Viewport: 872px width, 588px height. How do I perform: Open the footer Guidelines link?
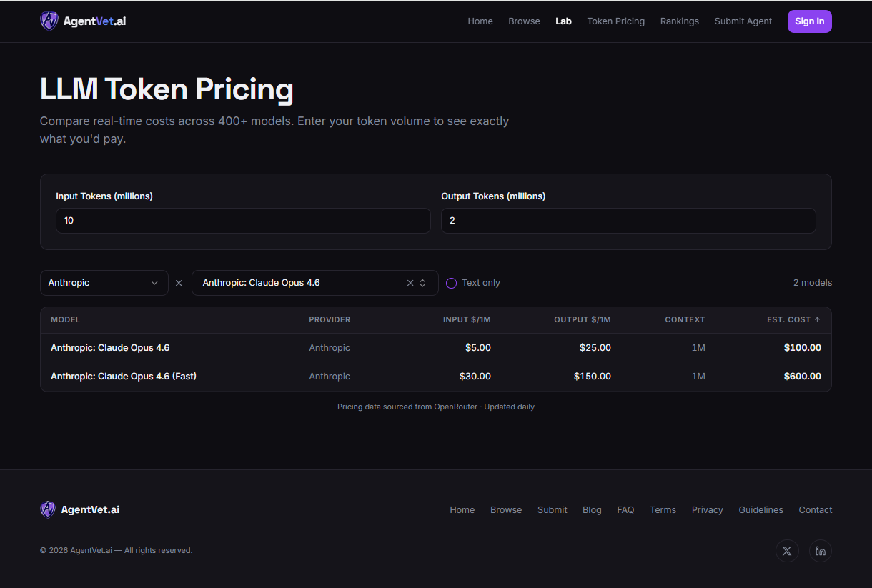[761, 510]
